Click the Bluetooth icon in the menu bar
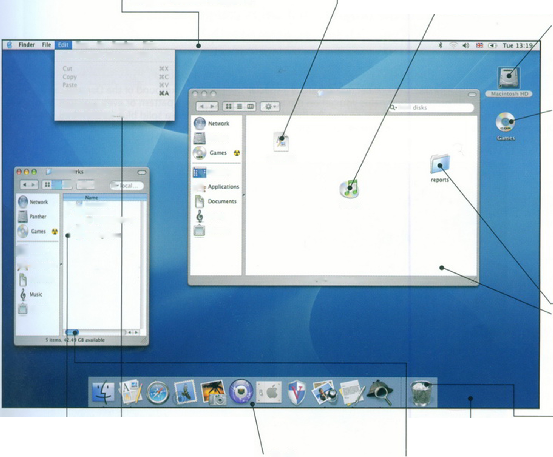 (440, 45)
